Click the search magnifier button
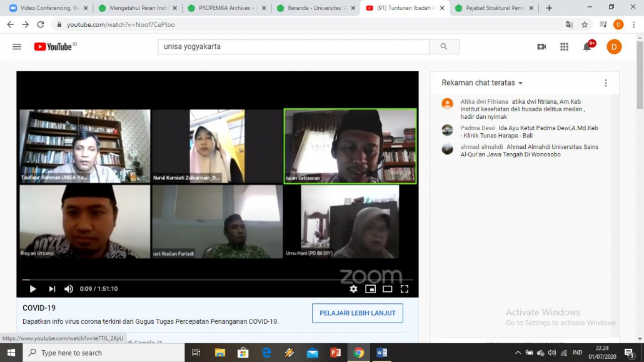This screenshot has width=644, height=362. click(x=444, y=47)
